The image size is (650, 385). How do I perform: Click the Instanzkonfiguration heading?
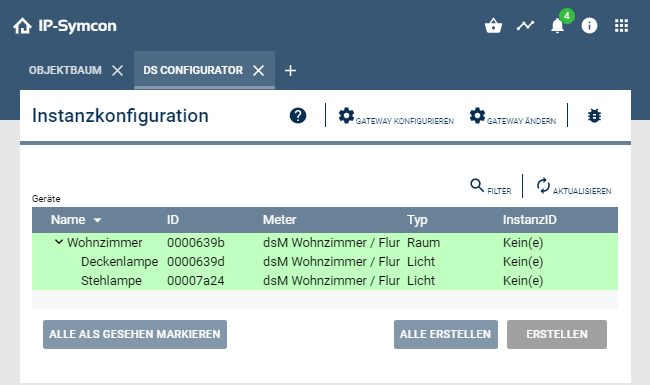pyautogui.click(x=120, y=116)
